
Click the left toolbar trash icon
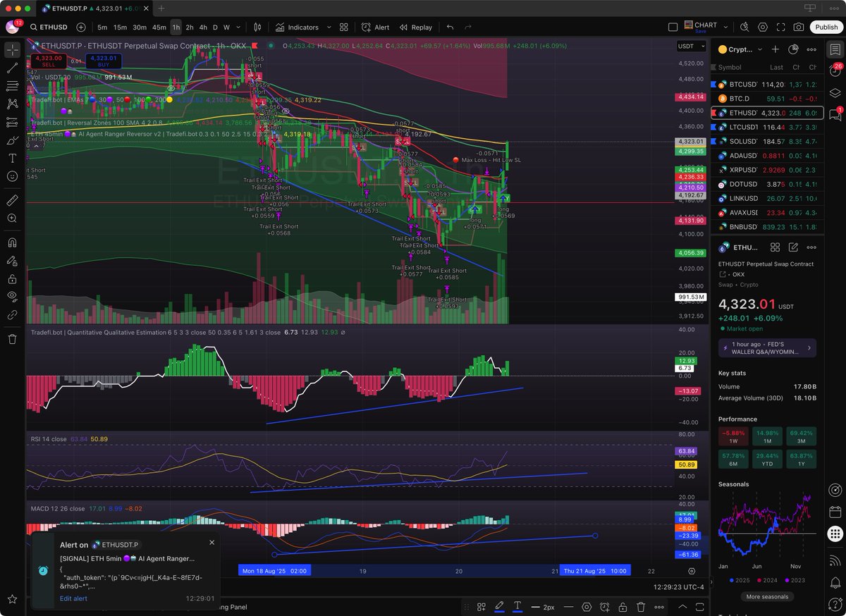point(12,339)
